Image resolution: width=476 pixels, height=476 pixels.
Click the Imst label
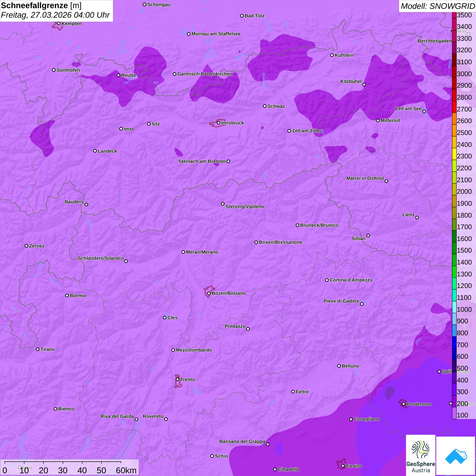[129, 129]
